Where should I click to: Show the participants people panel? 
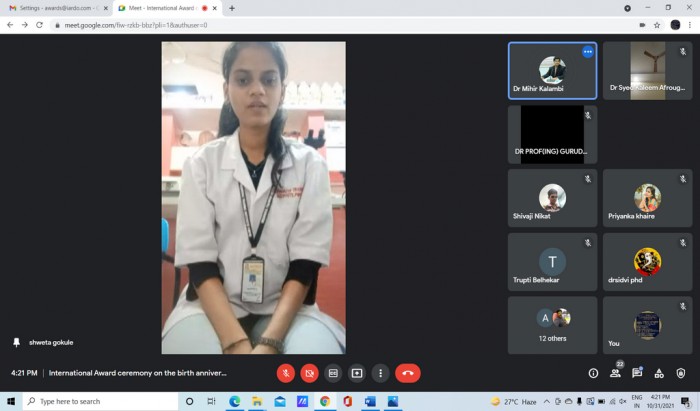tap(615, 373)
